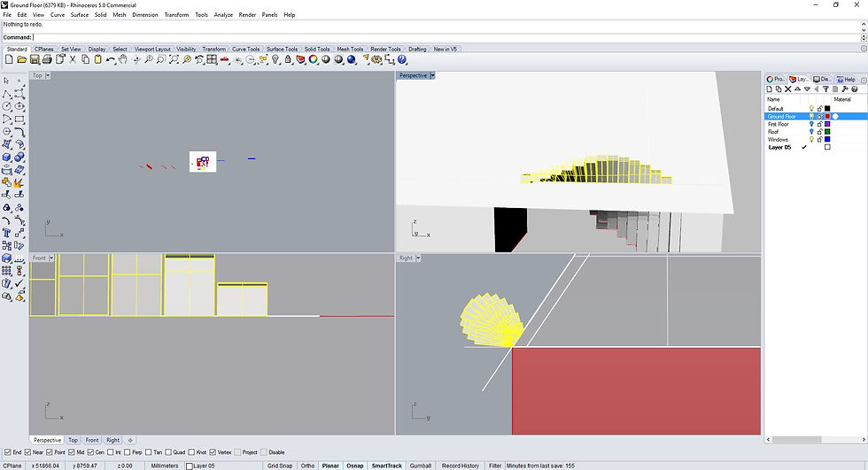Change the green Roof layer color swatch
This screenshot has width=868, height=470.
827,132
